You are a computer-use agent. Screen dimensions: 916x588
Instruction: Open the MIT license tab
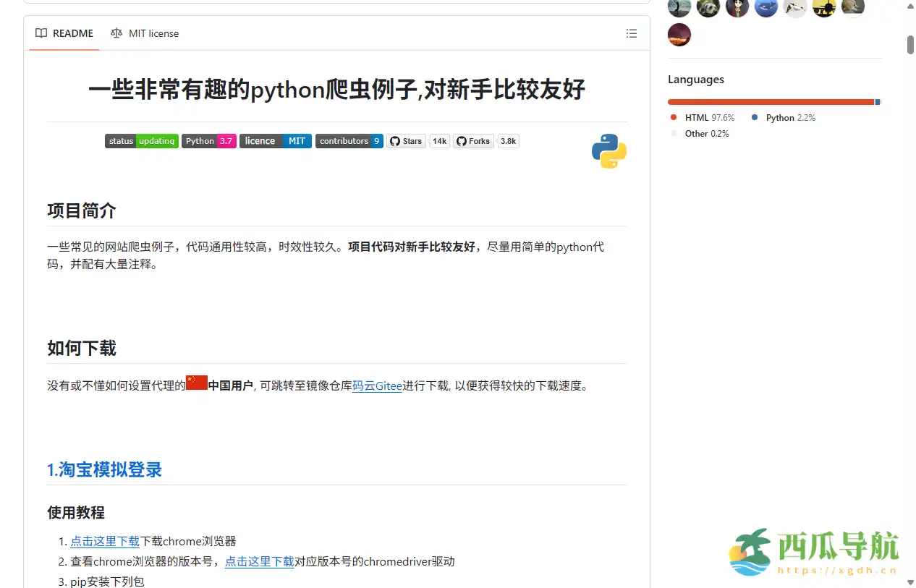[x=154, y=33]
